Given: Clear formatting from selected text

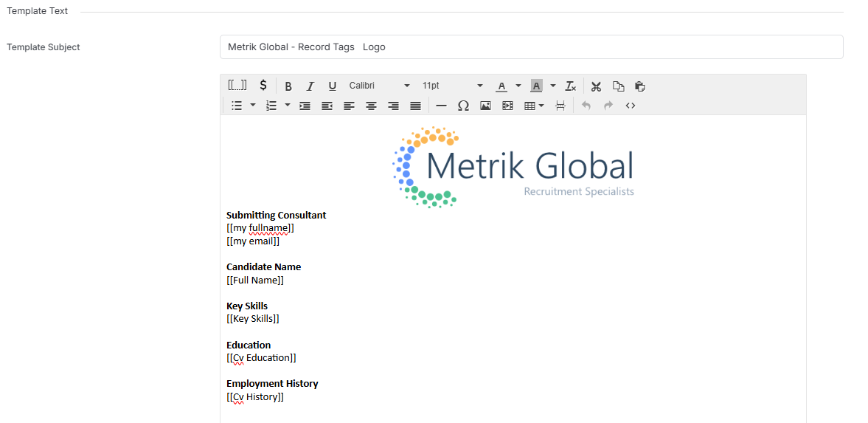Looking at the screenshot, I should coord(570,86).
